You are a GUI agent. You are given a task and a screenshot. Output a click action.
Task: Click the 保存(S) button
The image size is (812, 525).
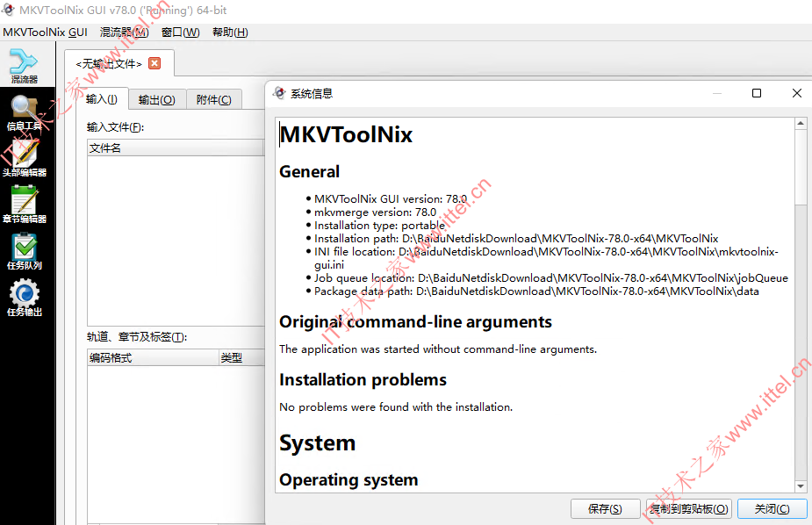tap(606, 508)
